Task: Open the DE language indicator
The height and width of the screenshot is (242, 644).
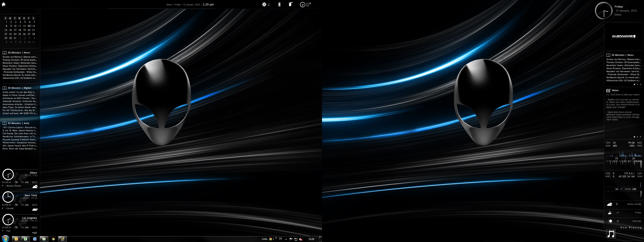Action: pos(281,239)
